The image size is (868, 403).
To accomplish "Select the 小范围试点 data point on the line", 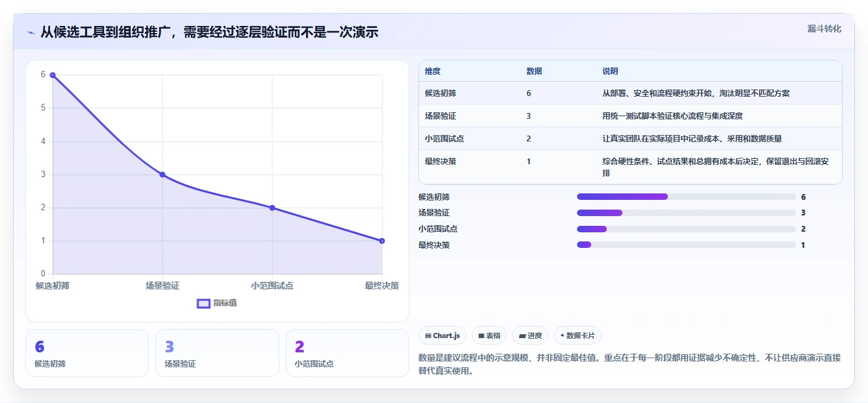I will coord(272,208).
